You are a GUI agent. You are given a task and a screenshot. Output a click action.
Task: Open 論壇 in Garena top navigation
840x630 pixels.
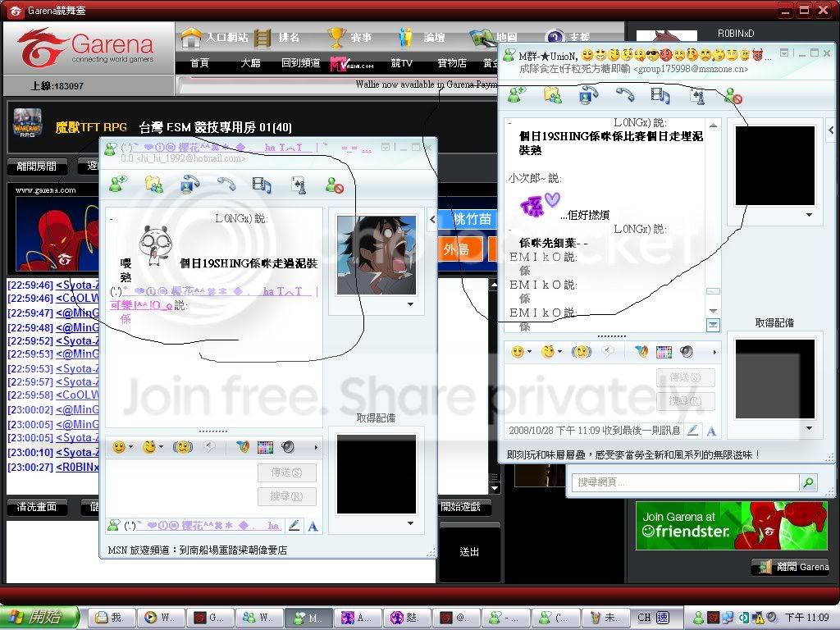422,38
